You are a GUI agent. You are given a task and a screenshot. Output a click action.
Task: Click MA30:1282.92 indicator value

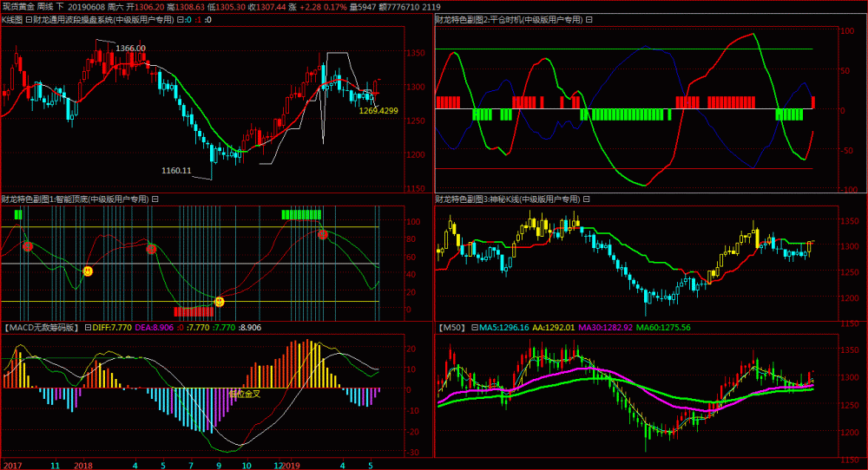click(x=606, y=327)
